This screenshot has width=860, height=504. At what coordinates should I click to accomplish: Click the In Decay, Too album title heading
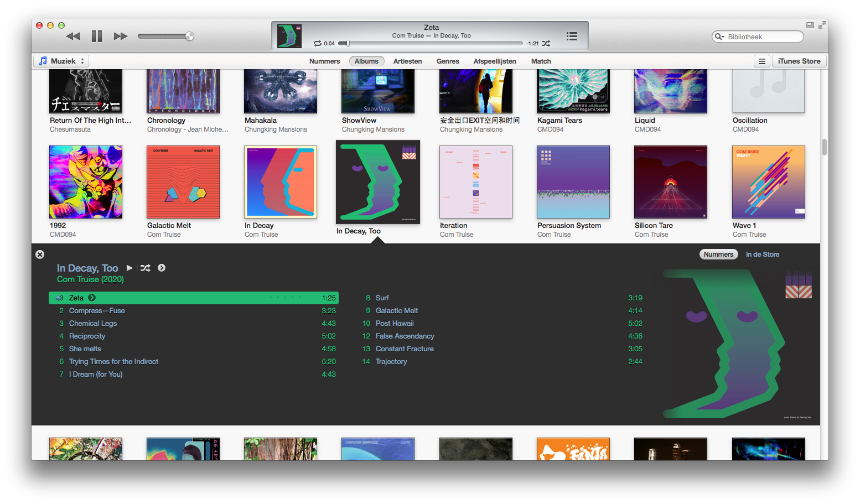tap(87, 268)
